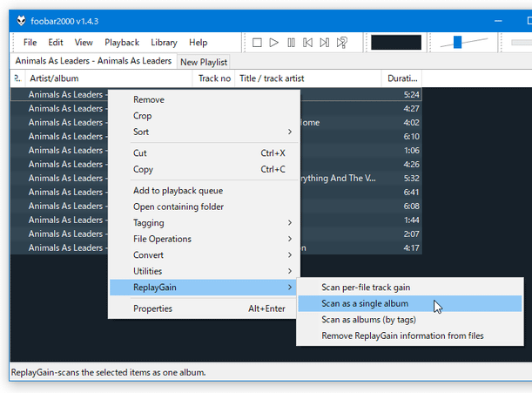This screenshot has height=393, width=532.
Task: Select Scan per-file track gain
Action: tap(410, 288)
